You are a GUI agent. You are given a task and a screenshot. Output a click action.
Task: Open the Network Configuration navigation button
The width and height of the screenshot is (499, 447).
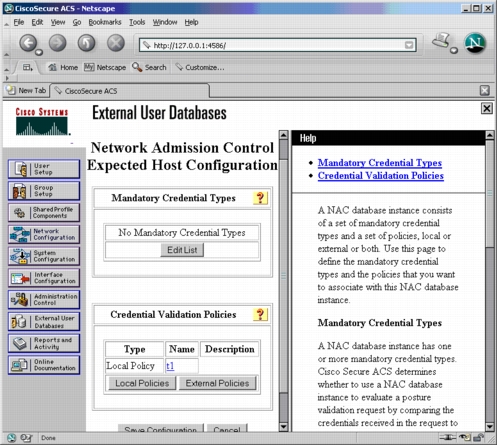tap(44, 235)
